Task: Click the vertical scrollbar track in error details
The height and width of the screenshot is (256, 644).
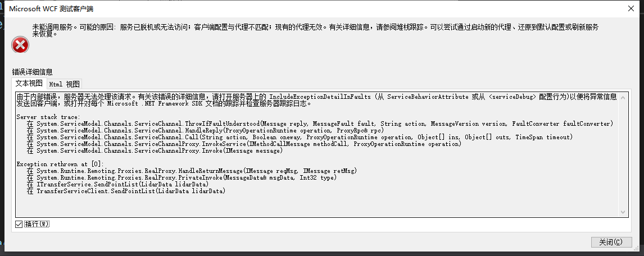Action: tap(623, 155)
